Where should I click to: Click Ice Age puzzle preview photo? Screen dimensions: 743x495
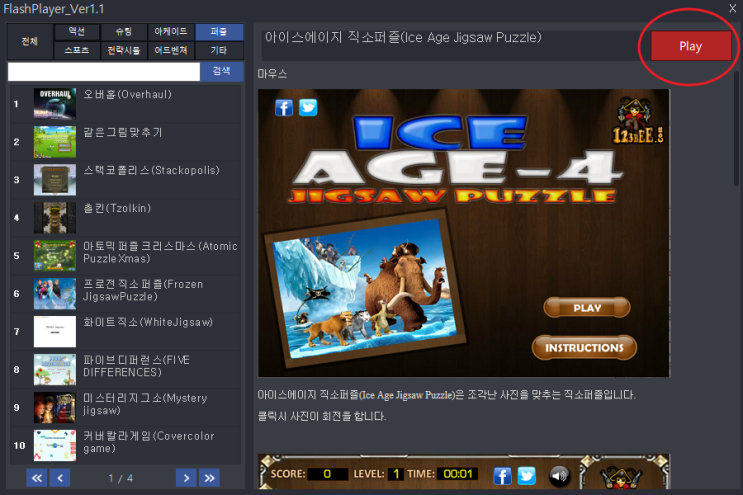(x=365, y=288)
